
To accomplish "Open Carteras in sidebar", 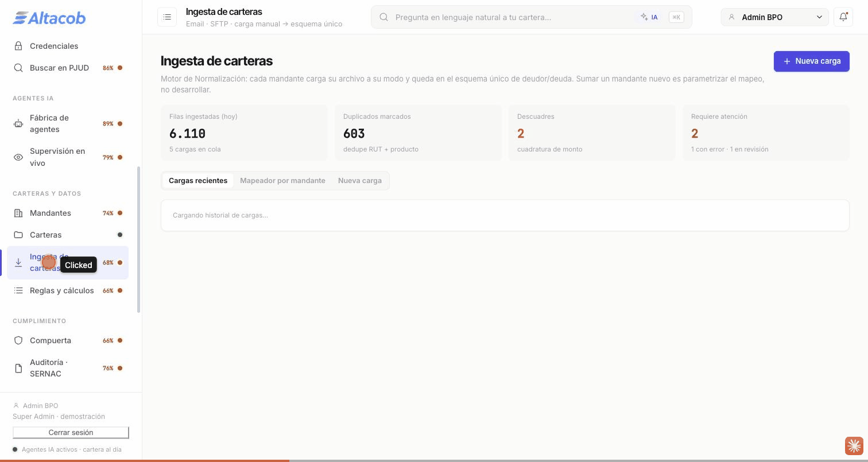I will pos(68,235).
